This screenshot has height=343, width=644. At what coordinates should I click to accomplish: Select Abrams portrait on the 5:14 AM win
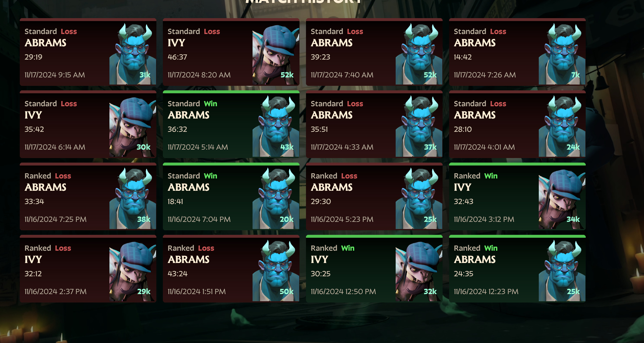point(276,126)
